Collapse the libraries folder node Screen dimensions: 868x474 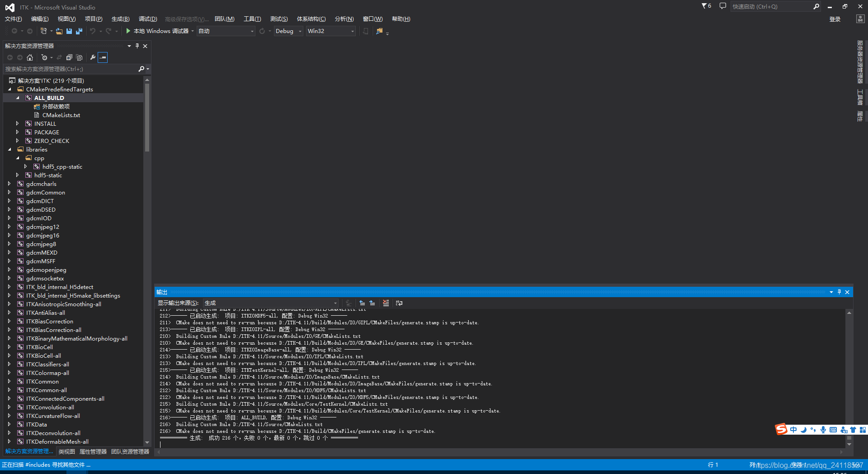click(x=9, y=149)
